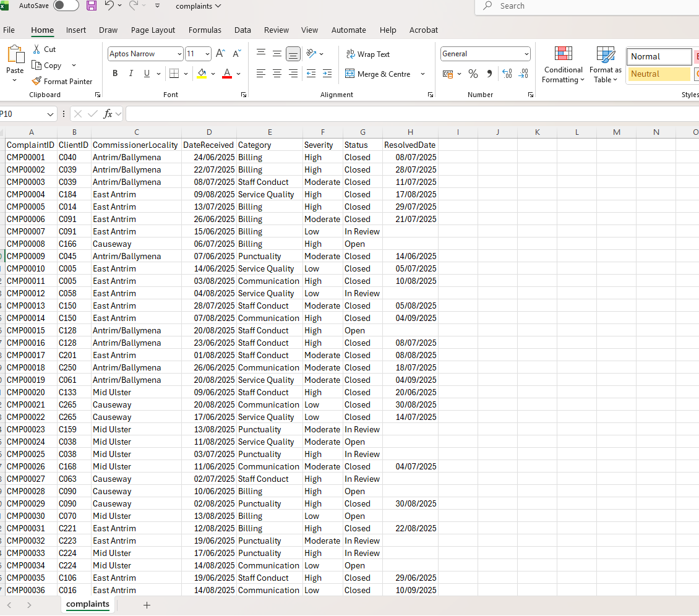
Task: Open the Review menu
Action: pos(276,30)
